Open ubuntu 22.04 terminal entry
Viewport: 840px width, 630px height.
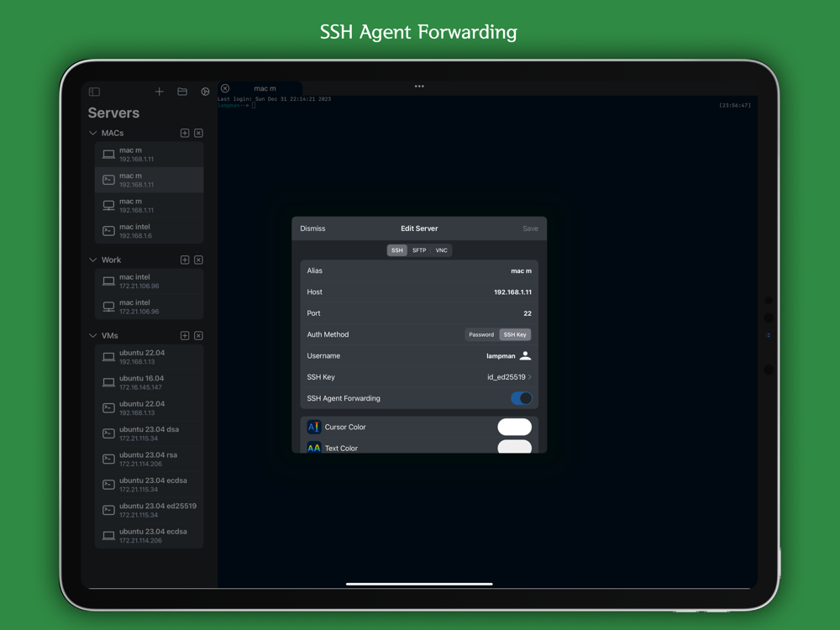click(149, 407)
